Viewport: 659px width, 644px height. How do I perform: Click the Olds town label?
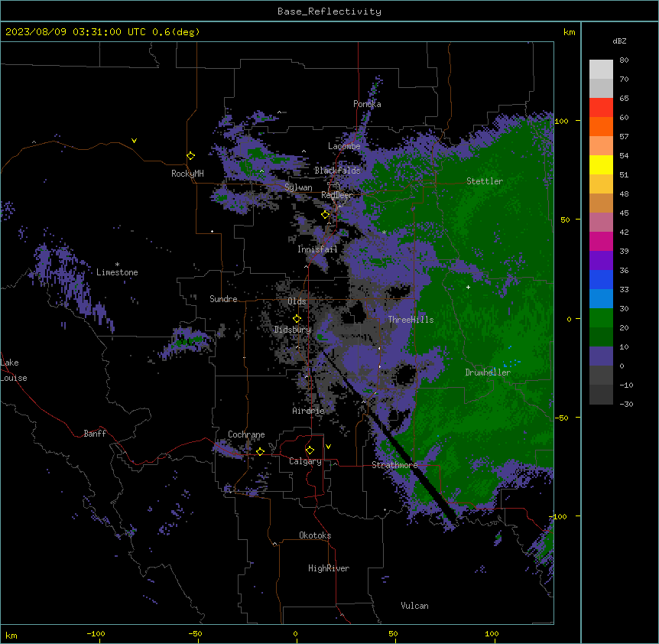point(297,301)
